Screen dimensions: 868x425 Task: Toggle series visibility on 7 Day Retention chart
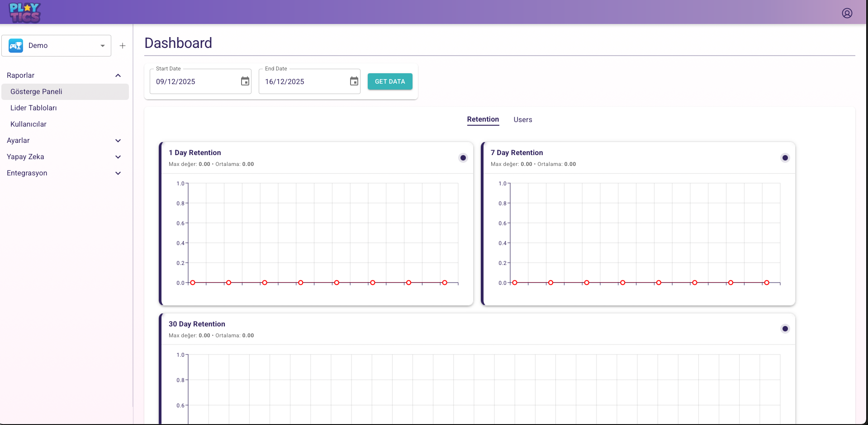click(785, 158)
